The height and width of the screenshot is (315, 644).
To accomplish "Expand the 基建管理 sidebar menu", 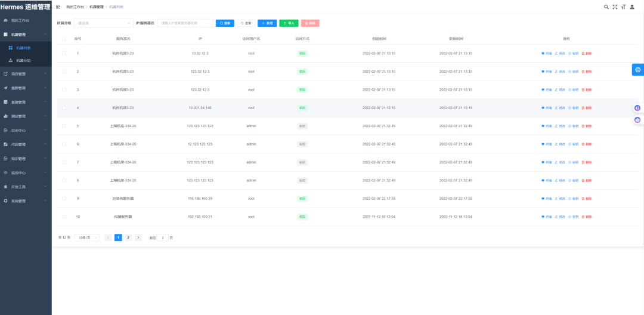I will pyautogui.click(x=26, y=102).
